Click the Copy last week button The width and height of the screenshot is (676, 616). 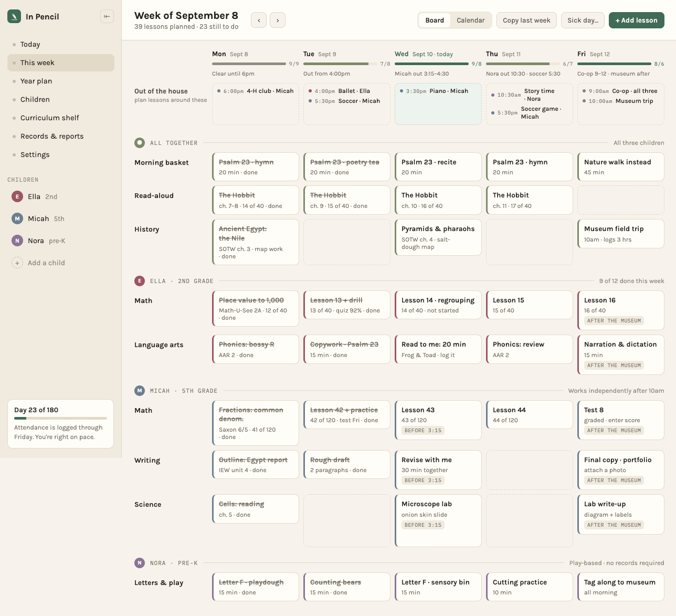point(526,20)
